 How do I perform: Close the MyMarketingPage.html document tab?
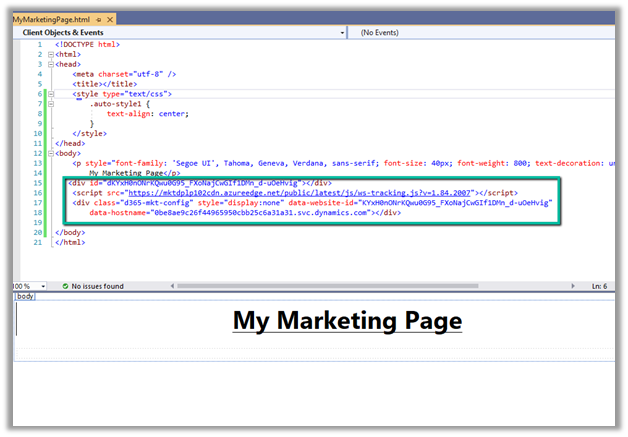tap(108, 20)
